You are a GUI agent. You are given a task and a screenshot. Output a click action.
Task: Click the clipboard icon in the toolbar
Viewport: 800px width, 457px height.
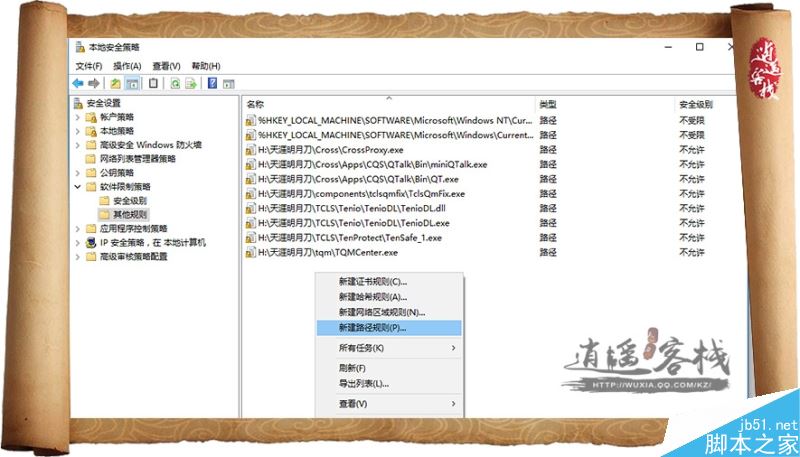(x=153, y=84)
